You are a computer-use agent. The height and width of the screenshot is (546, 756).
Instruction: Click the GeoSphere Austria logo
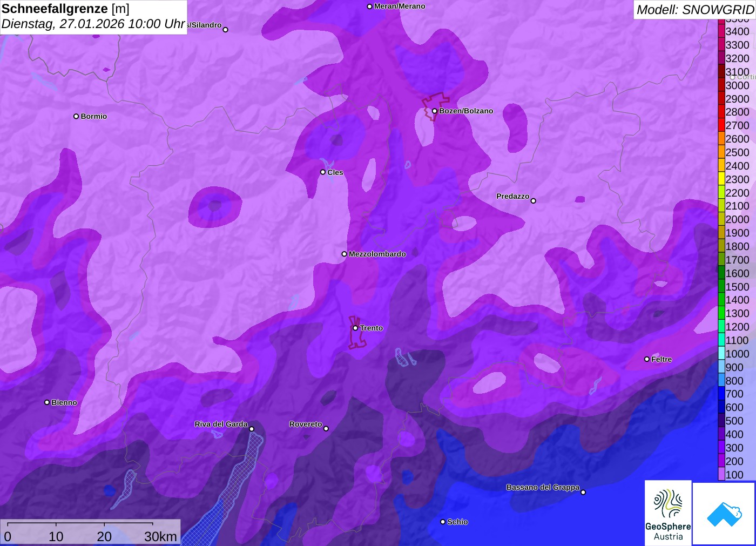(668, 513)
